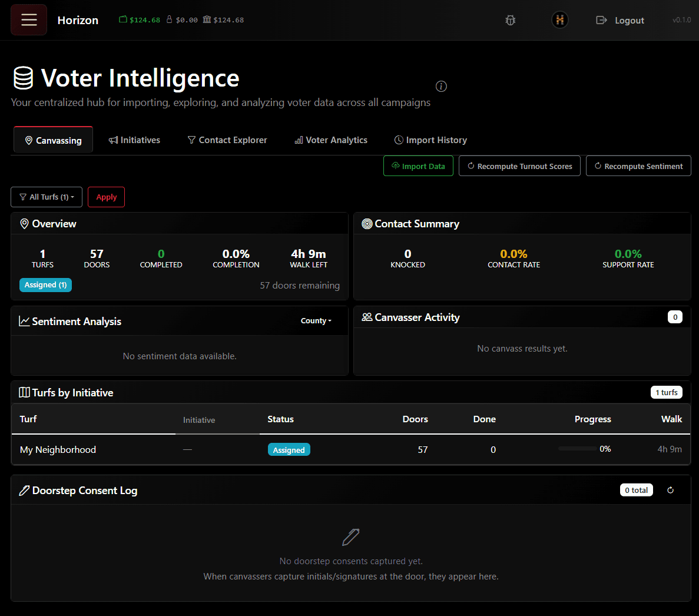Screen dimensions: 699x616
Task: Sort by the Walk column header
Action: [x=671, y=419]
